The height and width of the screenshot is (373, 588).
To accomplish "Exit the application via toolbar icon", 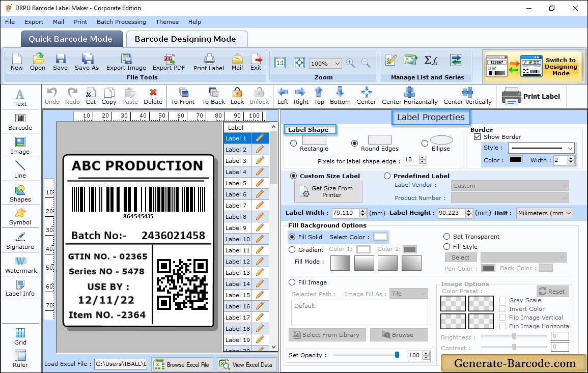I will (256, 62).
